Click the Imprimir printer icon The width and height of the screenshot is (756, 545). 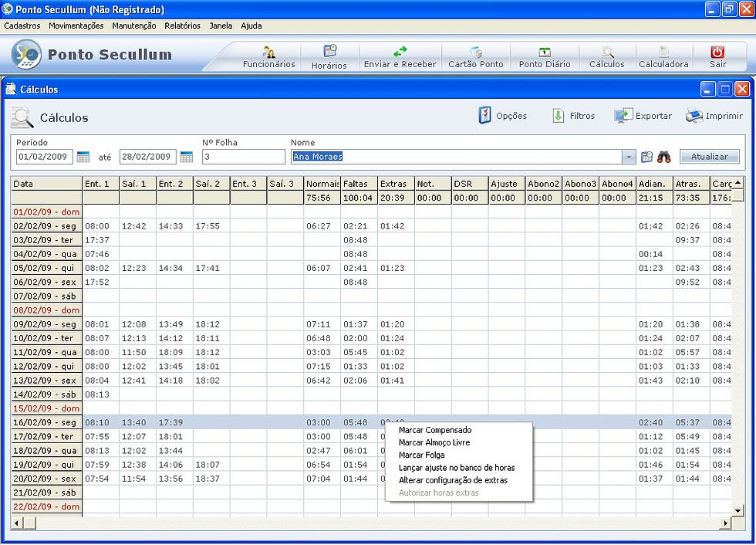tap(694, 116)
